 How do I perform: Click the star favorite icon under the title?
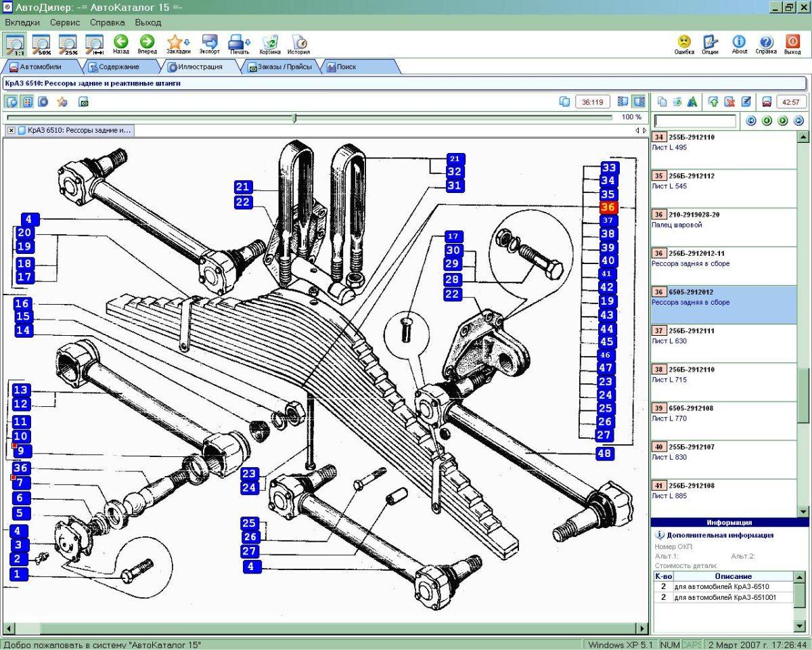click(62, 102)
